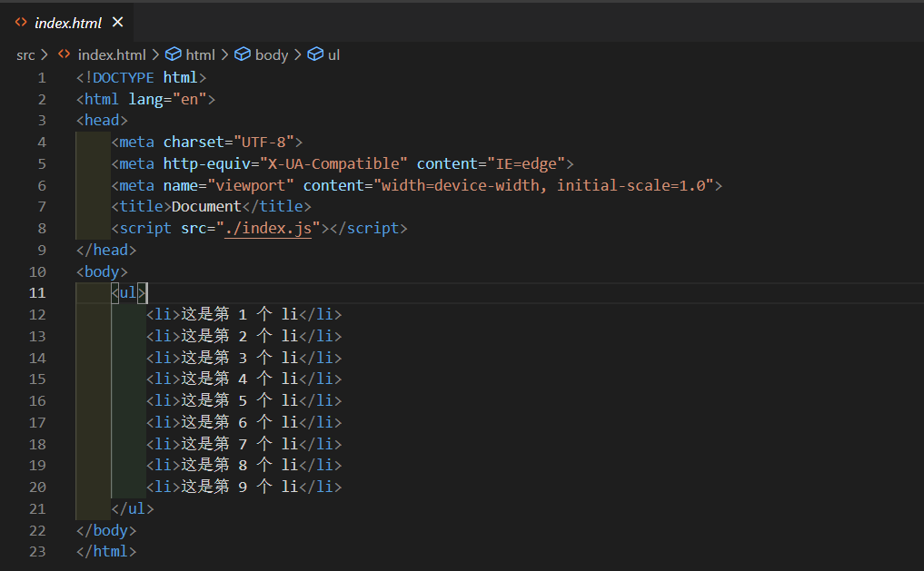Screen dimensions: 924x571
Task: Expand the chevron after index.html breadcrumb
Action: (x=155, y=54)
